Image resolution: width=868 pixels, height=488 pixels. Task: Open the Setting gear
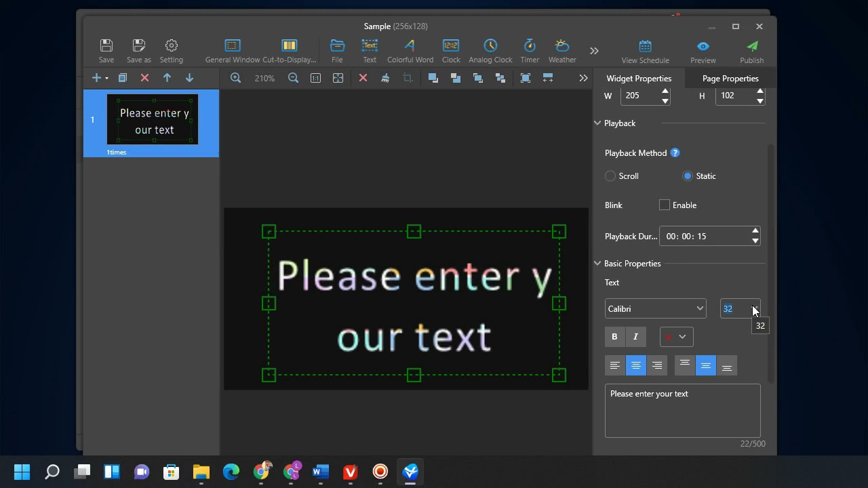click(x=172, y=51)
